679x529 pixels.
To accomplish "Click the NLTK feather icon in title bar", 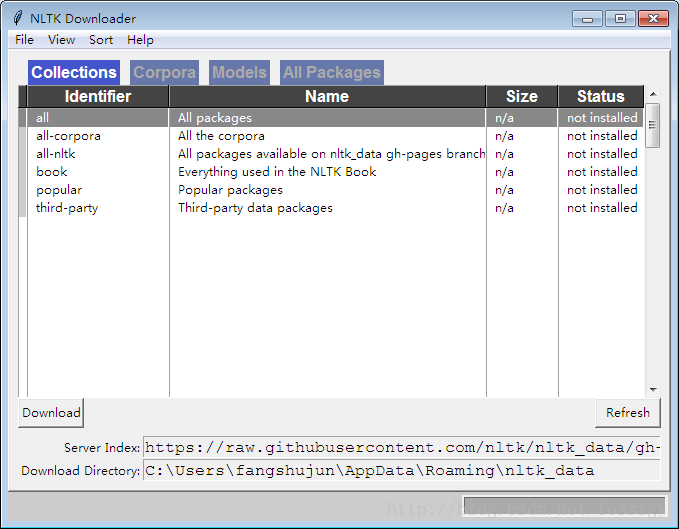I will 18,18.
